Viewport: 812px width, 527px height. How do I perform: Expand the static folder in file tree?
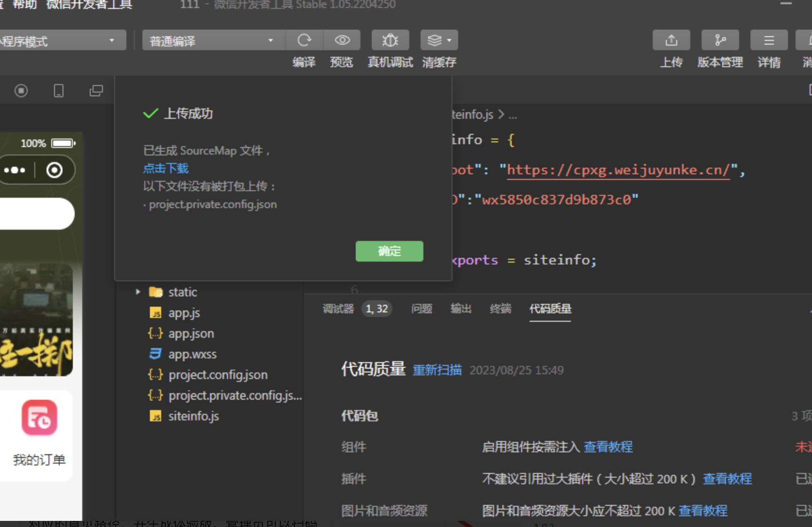pos(138,292)
